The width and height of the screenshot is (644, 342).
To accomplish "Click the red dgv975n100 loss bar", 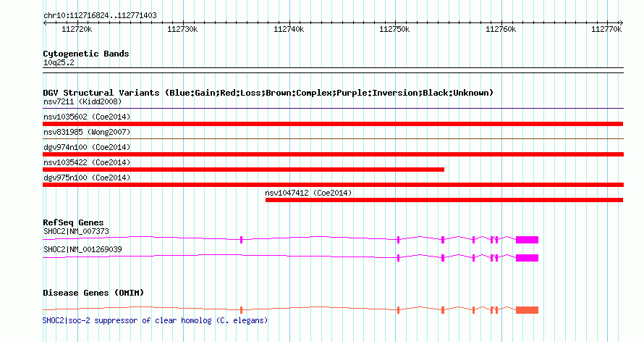I will (333, 185).
